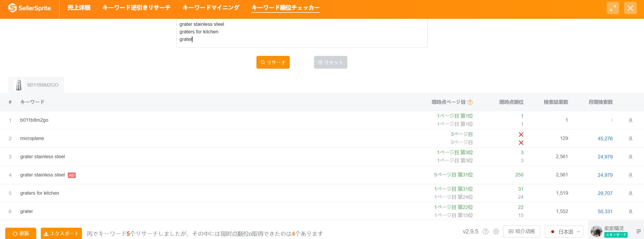Open Amazon search for b011b8m2go row

(630, 120)
